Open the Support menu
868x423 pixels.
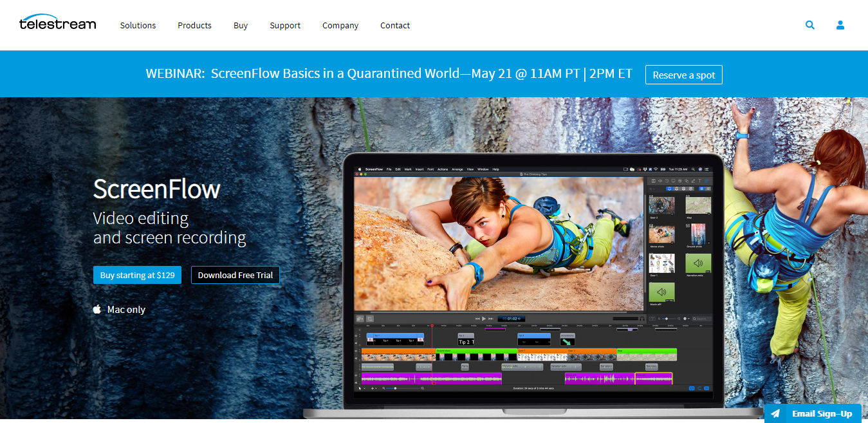pos(285,26)
